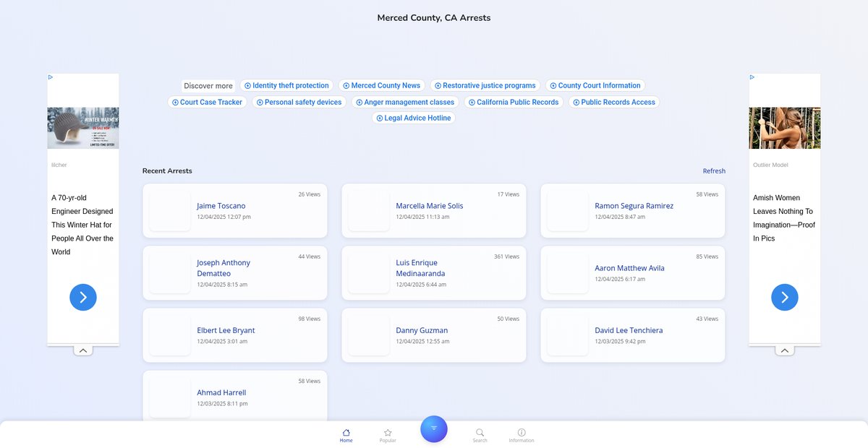This screenshot has height=448, width=868.
Task: Open the Information tab in bottom bar
Action: pos(522,435)
